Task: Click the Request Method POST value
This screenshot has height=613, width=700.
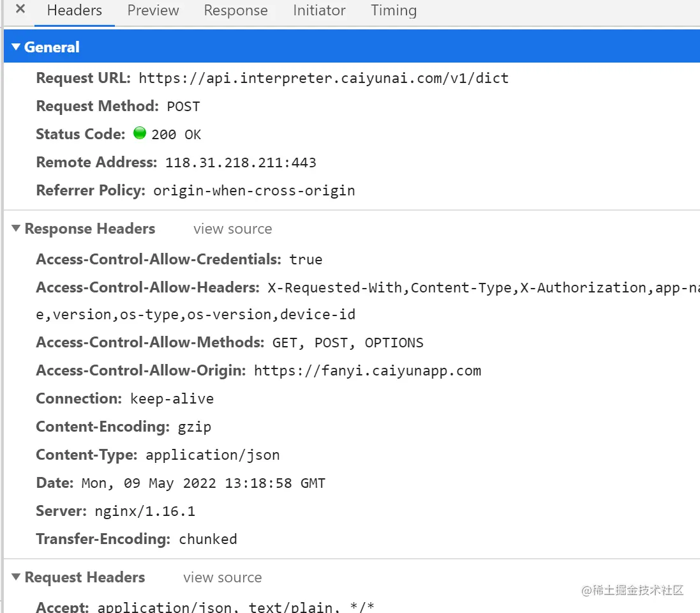Action: click(x=183, y=107)
